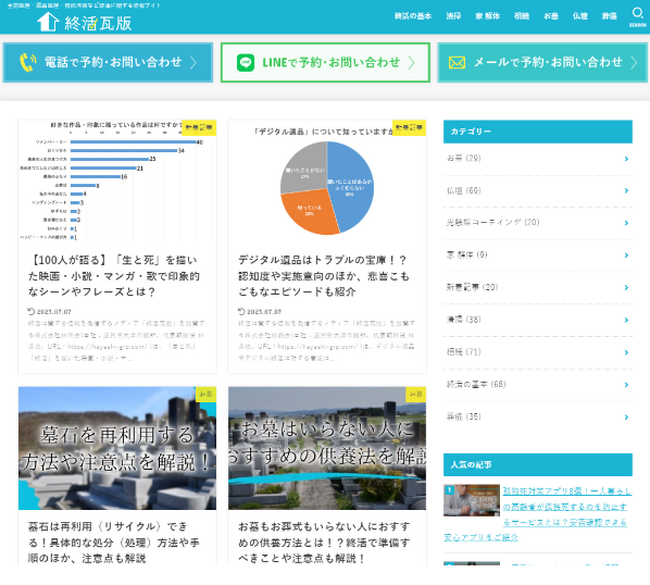
Task: Click the メールで予約・お問い合わせ button
Action: 543,63
